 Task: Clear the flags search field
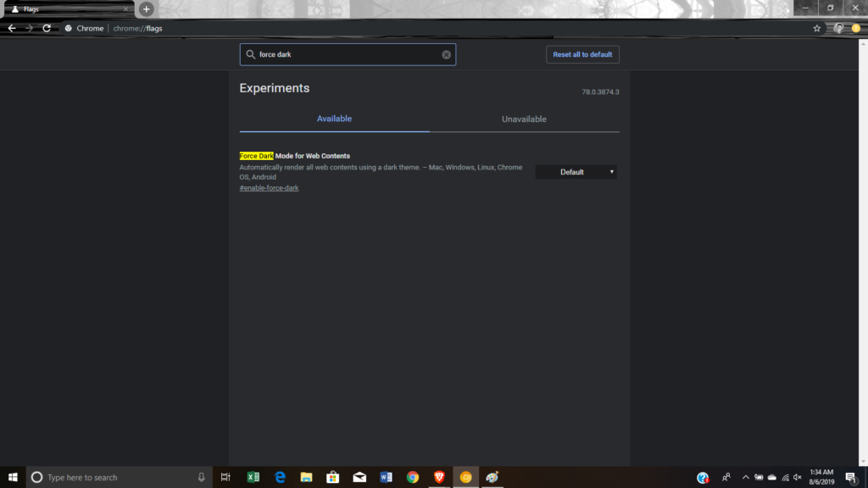pos(446,55)
